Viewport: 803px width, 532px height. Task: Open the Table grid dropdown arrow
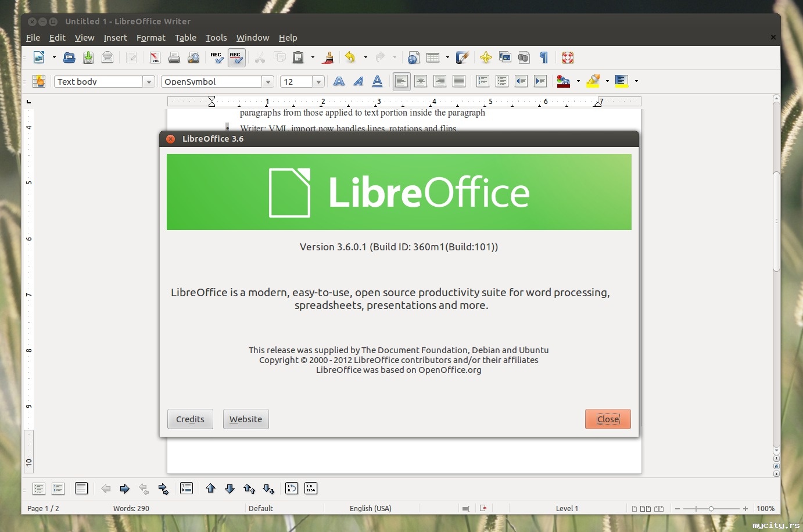click(x=447, y=57)
